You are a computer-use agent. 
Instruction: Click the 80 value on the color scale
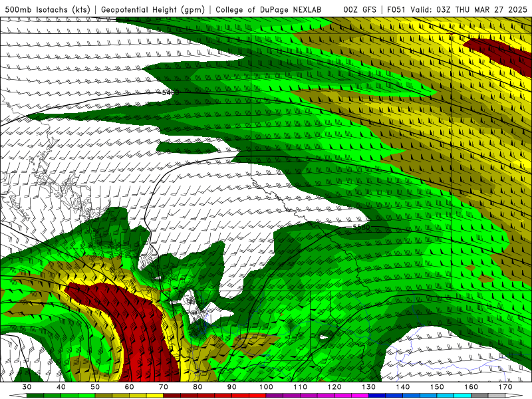(x=198, y=387)
